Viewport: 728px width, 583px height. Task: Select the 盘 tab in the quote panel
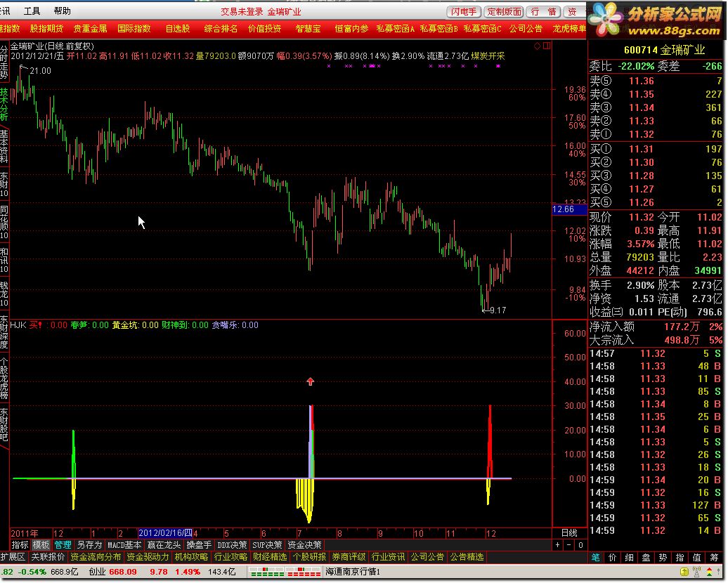click(646, 558)
